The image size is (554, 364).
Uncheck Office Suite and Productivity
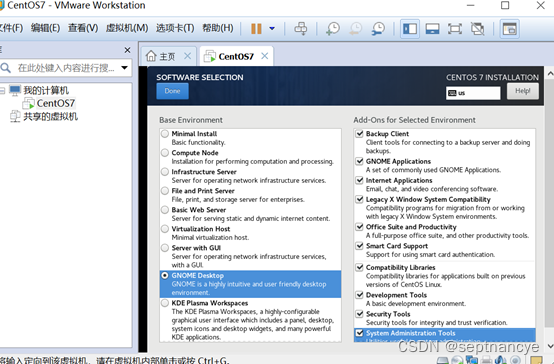point(359,227)
